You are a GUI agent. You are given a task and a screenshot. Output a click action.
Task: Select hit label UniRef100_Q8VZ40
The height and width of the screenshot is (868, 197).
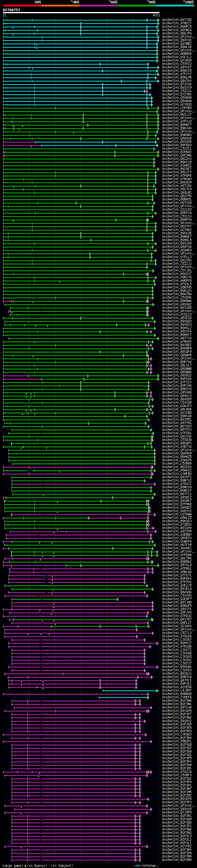click(x=177, y=81)
